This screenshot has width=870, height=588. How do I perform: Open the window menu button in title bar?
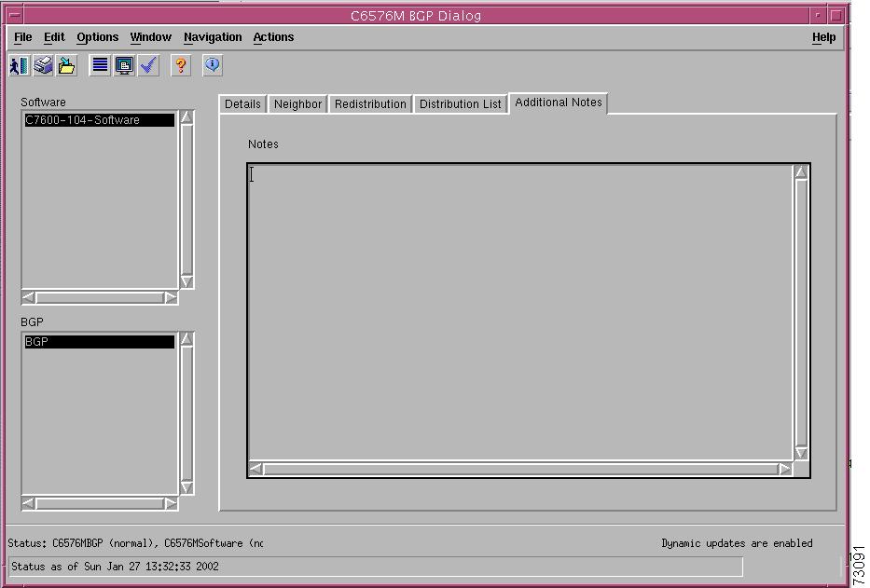click(16, 16)
